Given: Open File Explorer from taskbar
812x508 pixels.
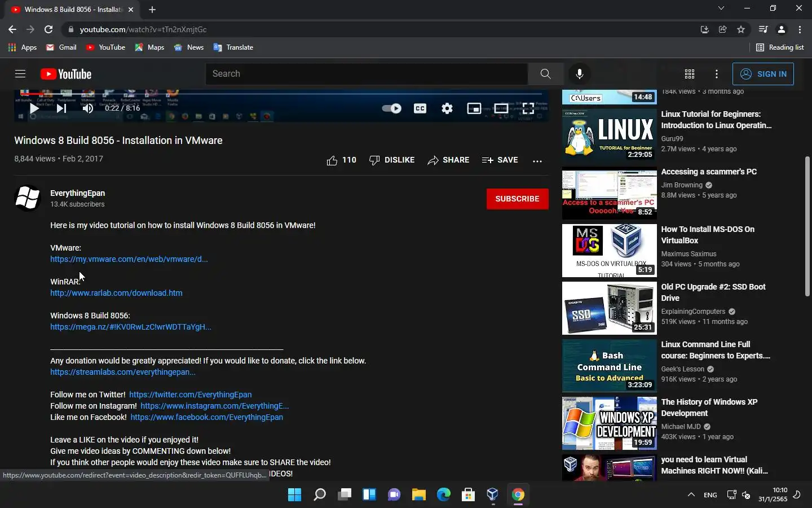Looking at the screenshot, I should pos(418,495).
